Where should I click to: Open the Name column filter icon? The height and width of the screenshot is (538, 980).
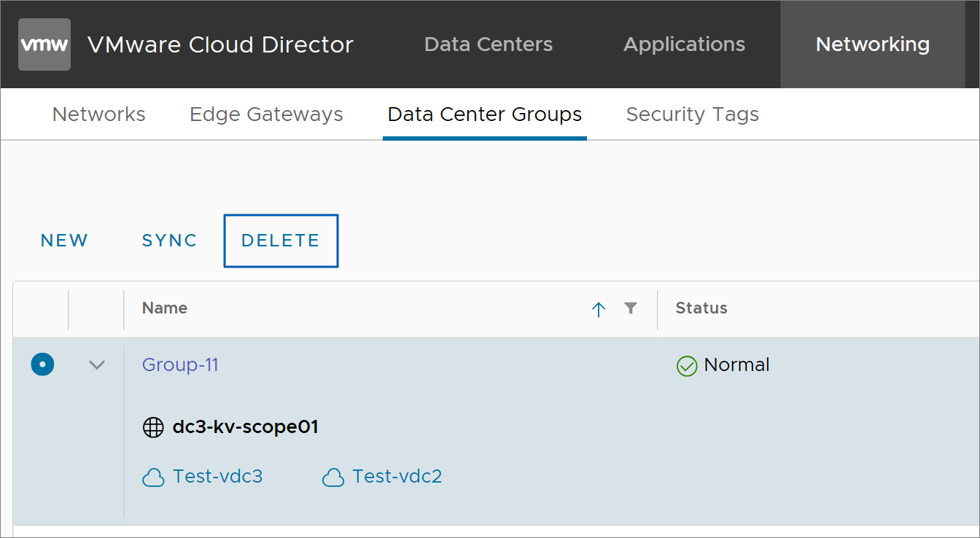631,308
